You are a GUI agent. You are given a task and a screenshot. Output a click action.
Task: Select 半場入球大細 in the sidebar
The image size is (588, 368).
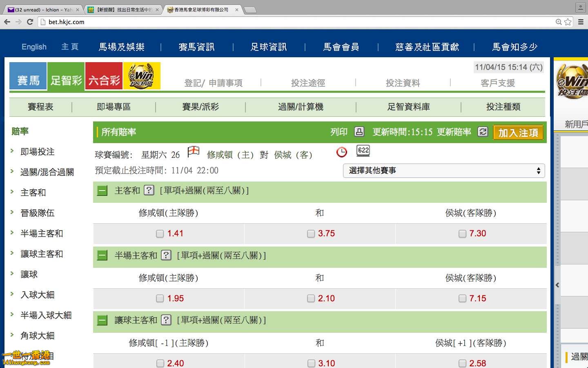pyautogui.click(x=46, y=315)
